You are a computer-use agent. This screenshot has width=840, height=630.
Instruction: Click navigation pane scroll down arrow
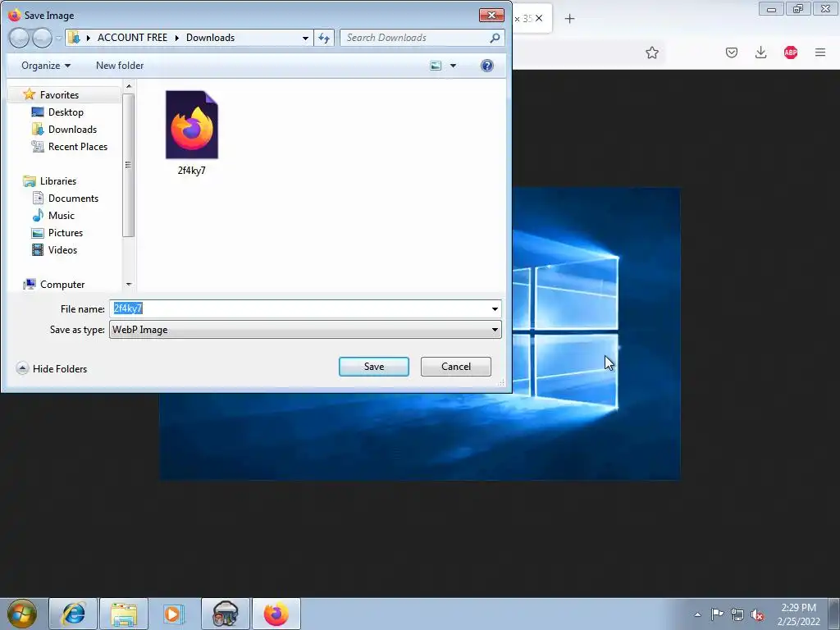[x=129, y=285]
